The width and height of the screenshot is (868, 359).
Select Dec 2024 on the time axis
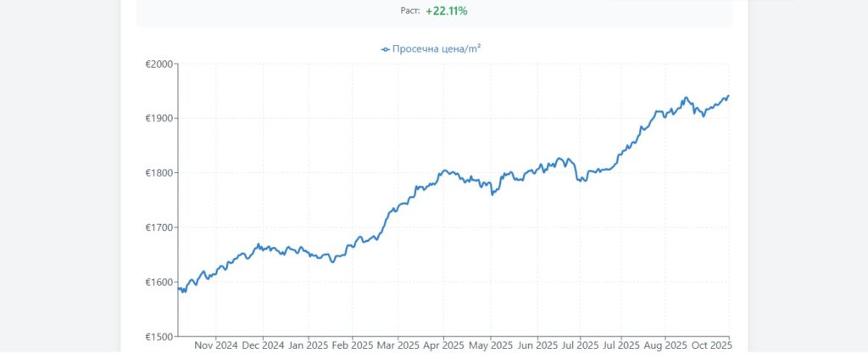[263, 346]
